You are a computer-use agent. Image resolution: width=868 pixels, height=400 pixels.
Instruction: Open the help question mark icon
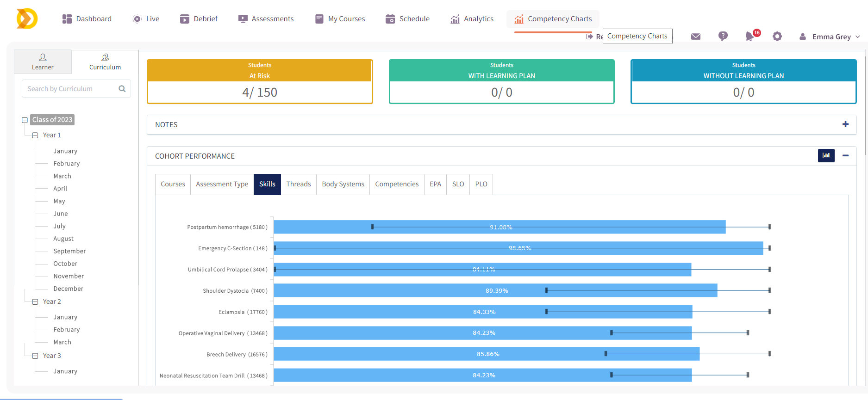pos(723,36)
